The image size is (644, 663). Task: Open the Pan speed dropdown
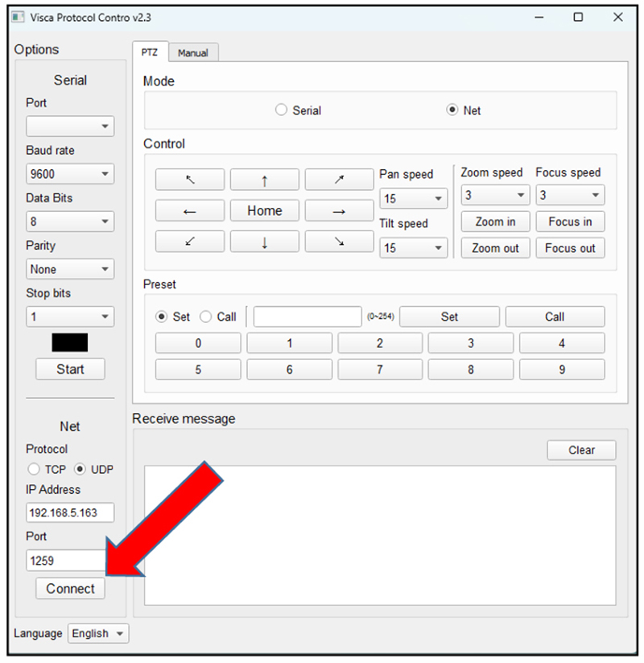[413, 198]
